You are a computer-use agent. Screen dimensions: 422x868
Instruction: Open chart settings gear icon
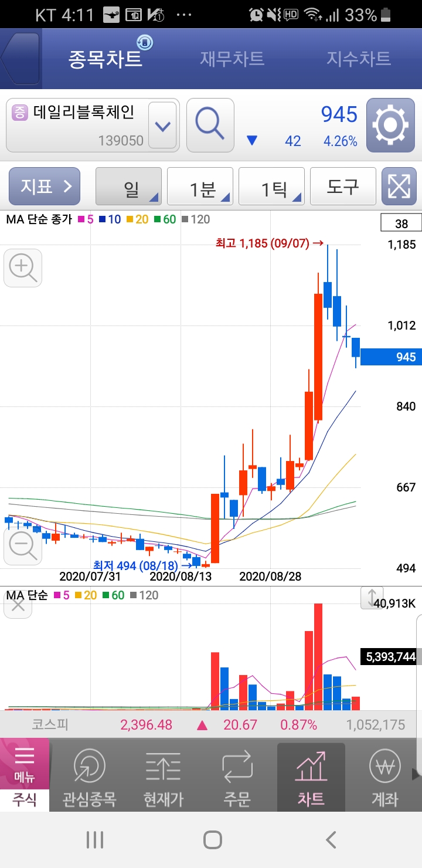[x=391, y=125]
